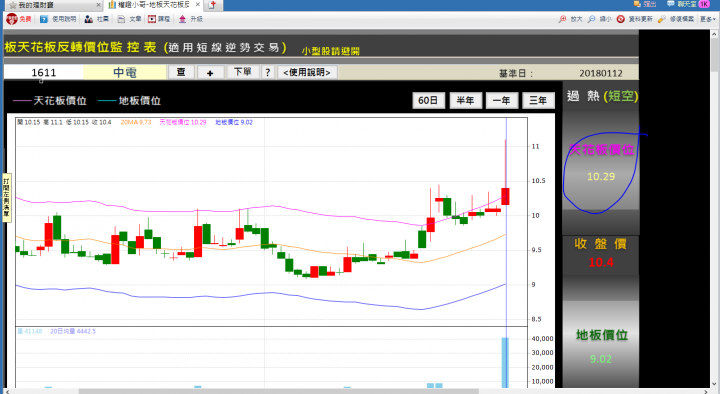Close the 我的選財廳 tab
This screenshot has height=394, width=720.
click(x=98, y=5)
